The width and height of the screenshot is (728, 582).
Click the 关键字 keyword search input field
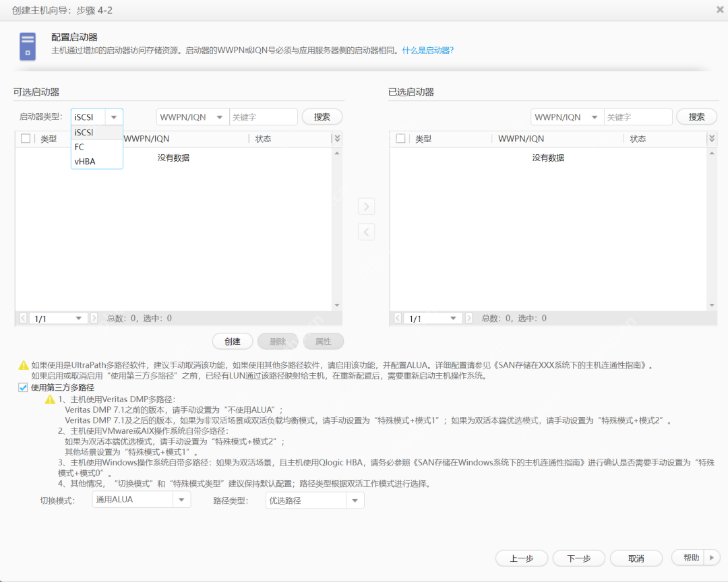click(263, 117)
